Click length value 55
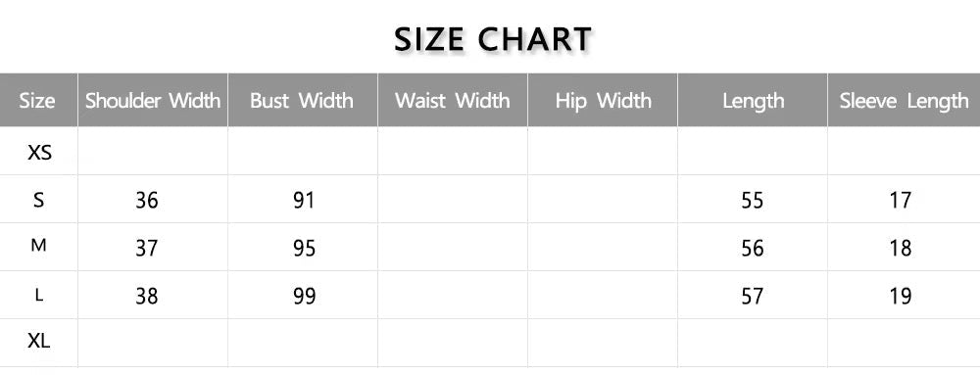 (x=752, y=201)
